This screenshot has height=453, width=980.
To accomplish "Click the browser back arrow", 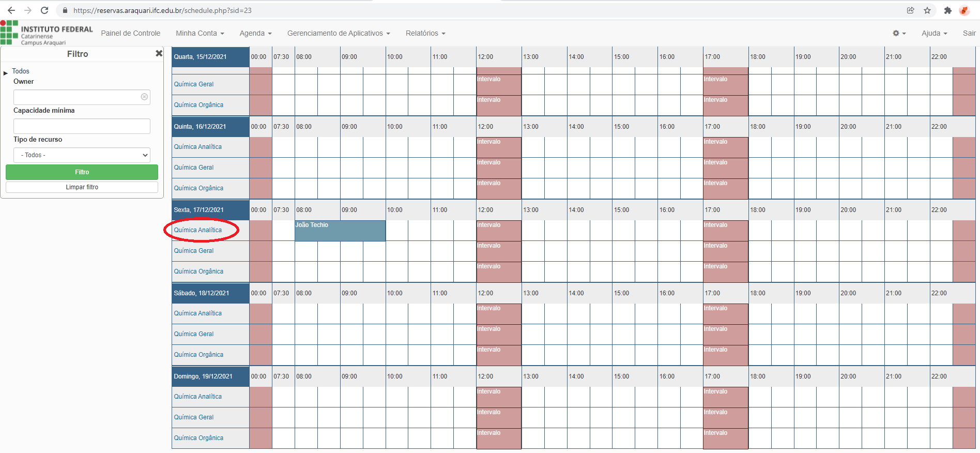I will 11,10.
